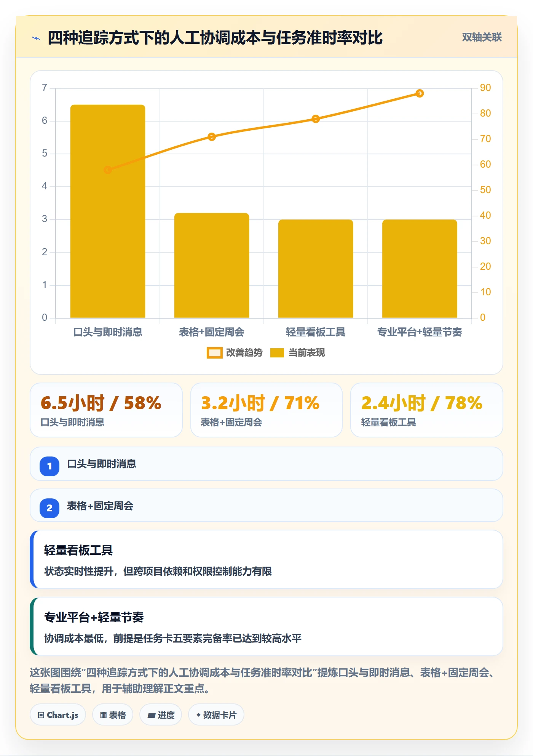The width and height of the screenshot is (533, 756).
Task: Click the 双轴关联 label in header
Action: coord(482,37)
